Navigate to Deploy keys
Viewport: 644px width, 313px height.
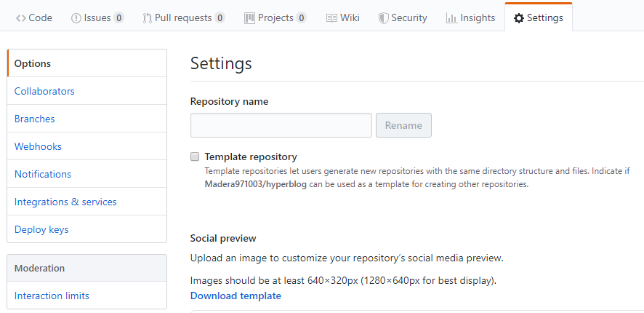pyautogui.click(x=41, y=229)
